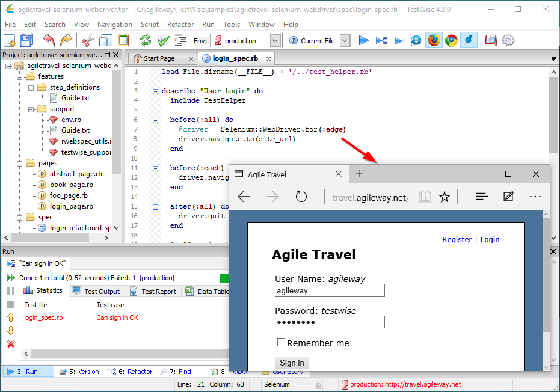Open the Current File dropdown arrow
Screen dimensions: 560x392
pos(345,41)
